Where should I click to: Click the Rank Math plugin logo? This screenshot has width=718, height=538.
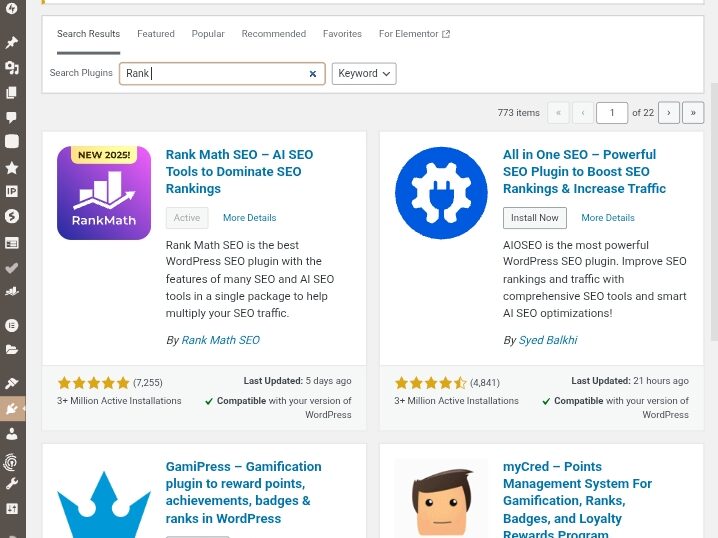tap(104, 193)
